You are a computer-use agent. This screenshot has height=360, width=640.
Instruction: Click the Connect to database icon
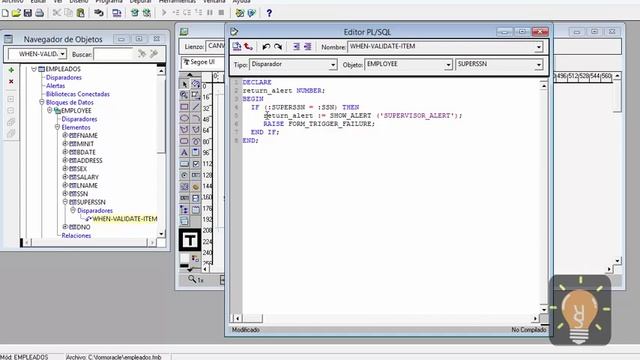coord(98,13)
